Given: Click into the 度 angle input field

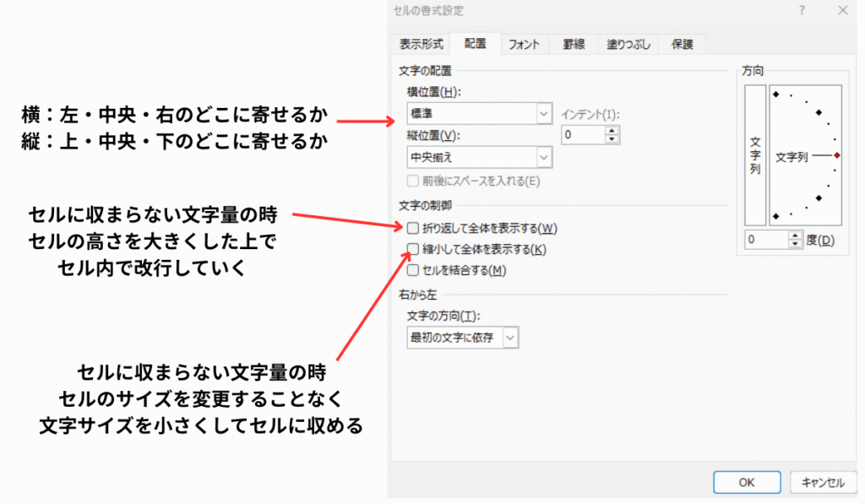Looking at the screenshot, I should point(765,241).
